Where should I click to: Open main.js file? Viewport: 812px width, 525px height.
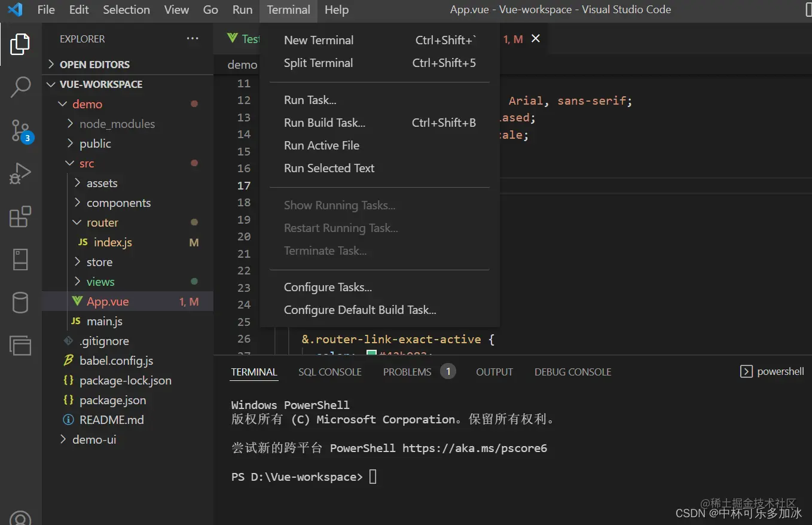coord(105,321)
